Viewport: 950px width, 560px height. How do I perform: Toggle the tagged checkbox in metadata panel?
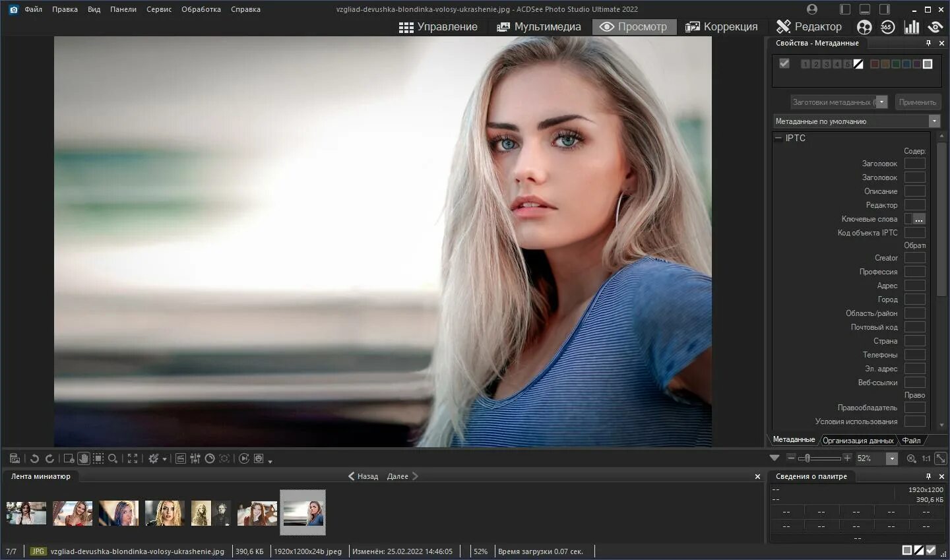coord(784,64)
